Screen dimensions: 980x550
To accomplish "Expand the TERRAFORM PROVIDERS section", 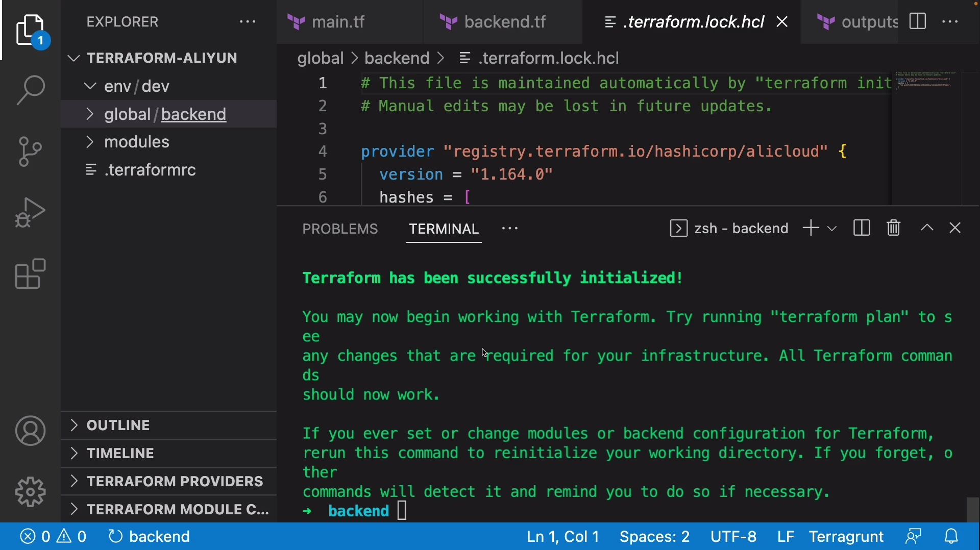I will (x=175, y=482).
